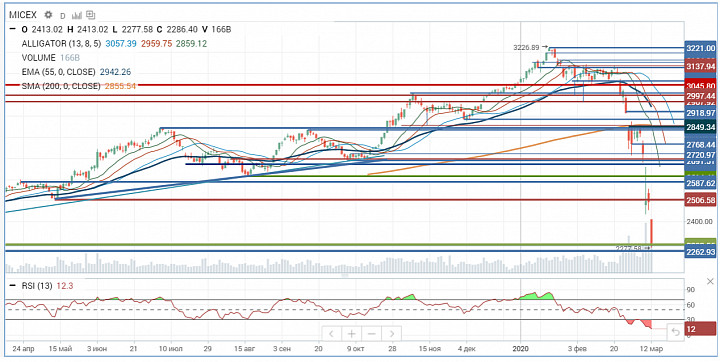Click the '15 ноя' date axis label
720x362 pixels.
pyautogui.click(x=429, y=349)
